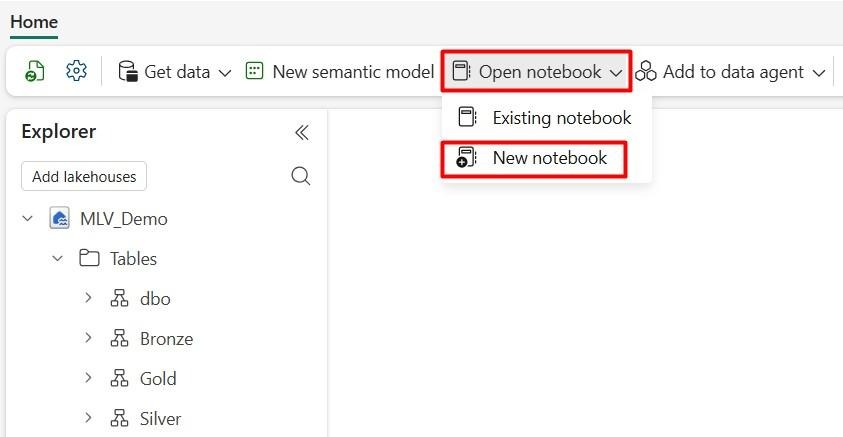Click the search icon in Explorer
This screenshot has height=437, width=843.
coord(300,176)
